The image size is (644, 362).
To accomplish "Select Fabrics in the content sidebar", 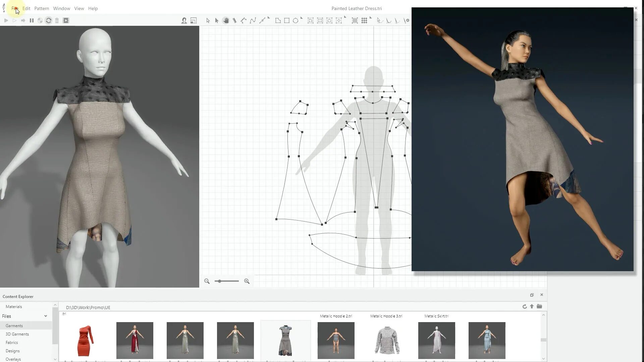I will point(12,343).
